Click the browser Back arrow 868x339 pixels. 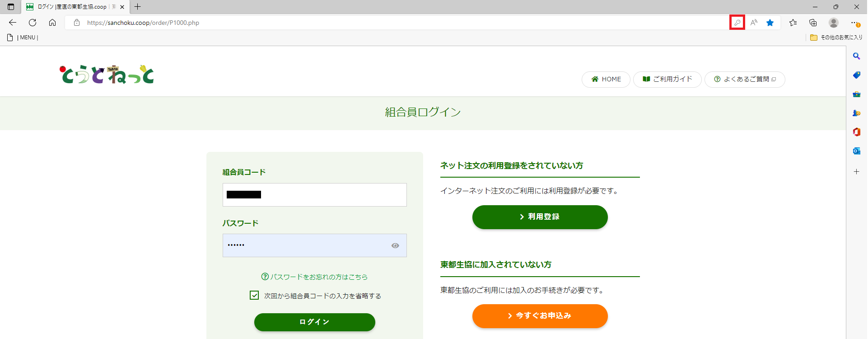pos(13,23)
